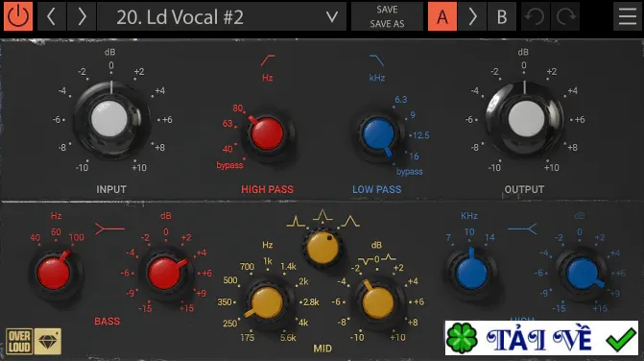Go to the previous preset arrow
This screenshot has width=644, height=361.
pos(51,16)
